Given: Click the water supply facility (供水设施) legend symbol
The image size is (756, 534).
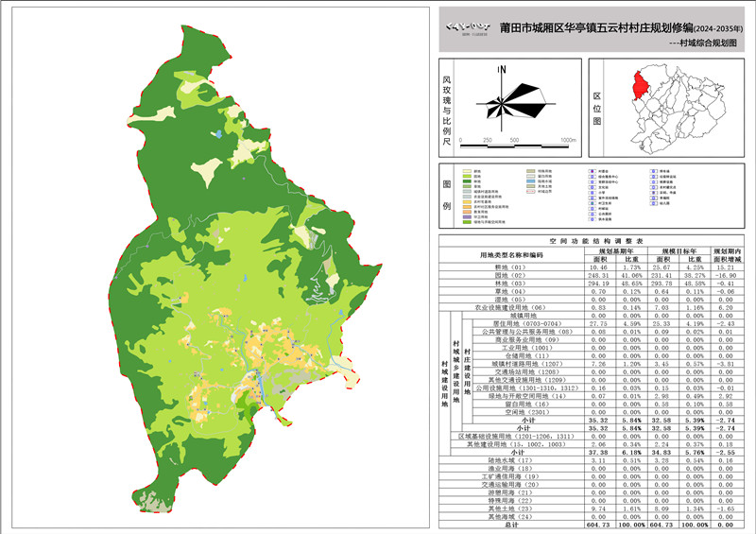Looking at the screenshot, I should [x=592, y=218].
